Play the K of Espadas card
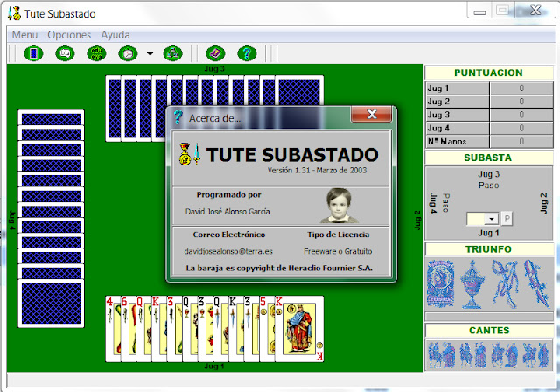The height and width of the screenshot is (392, 560). click(235, 329)
